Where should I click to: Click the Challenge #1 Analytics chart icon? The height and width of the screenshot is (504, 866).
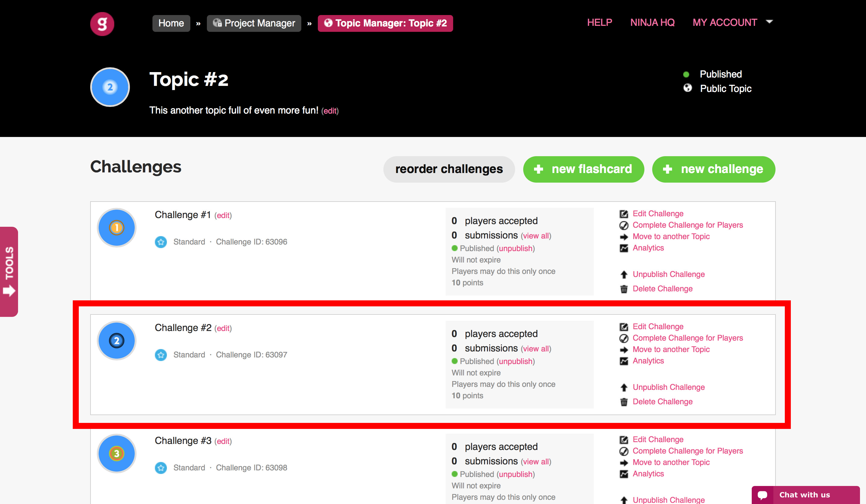click(624, 248)
